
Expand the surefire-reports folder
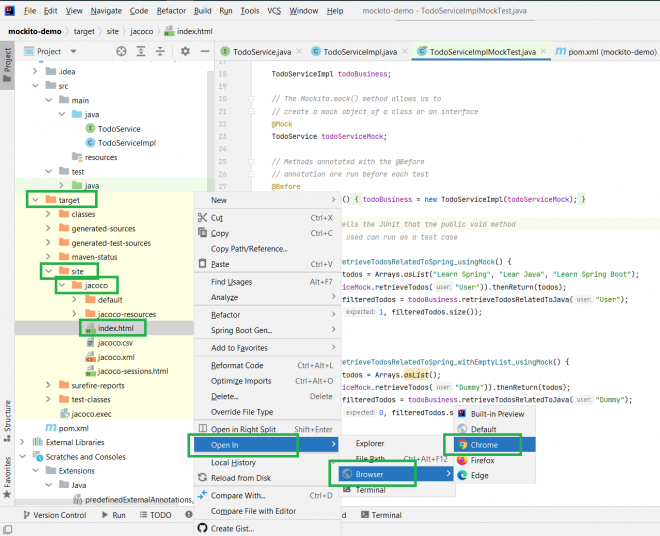click(x=50, y=385)
